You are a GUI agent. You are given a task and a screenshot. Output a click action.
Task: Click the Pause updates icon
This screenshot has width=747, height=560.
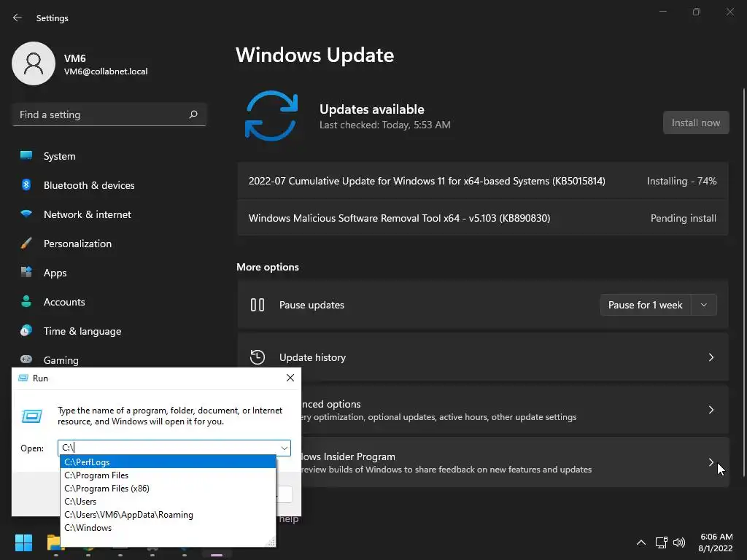point(258,305)
